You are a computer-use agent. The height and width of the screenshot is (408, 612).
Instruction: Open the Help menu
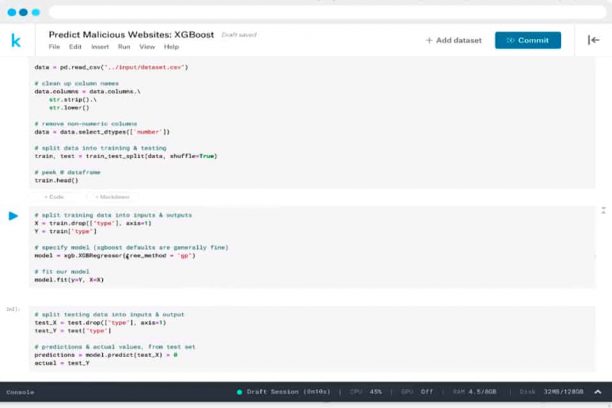tap(171, 47)
